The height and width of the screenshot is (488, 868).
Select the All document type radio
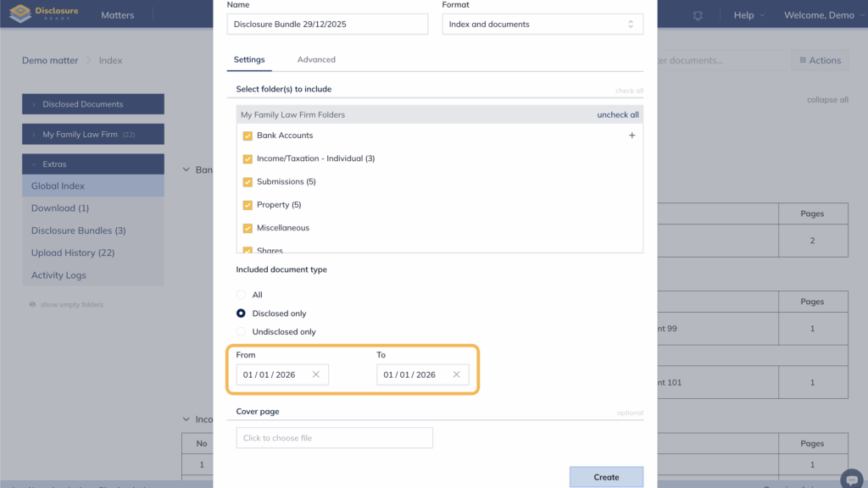tap(241, 295)
